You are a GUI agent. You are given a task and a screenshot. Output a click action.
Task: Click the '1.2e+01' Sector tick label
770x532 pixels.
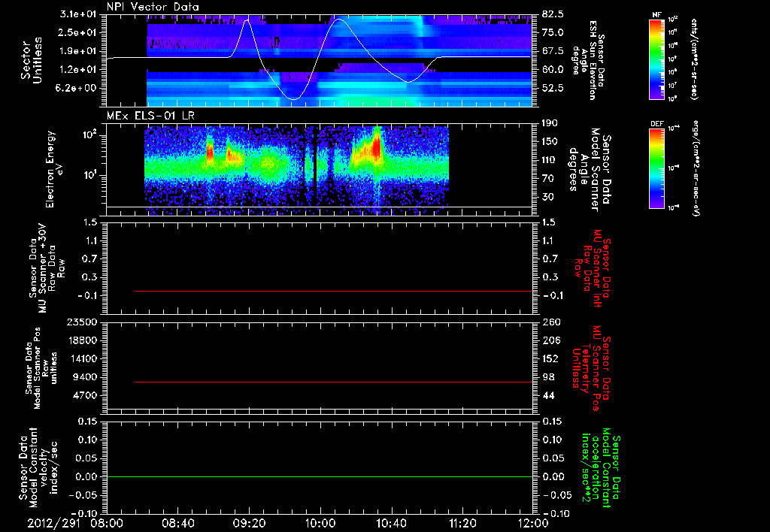coord(78,70)
